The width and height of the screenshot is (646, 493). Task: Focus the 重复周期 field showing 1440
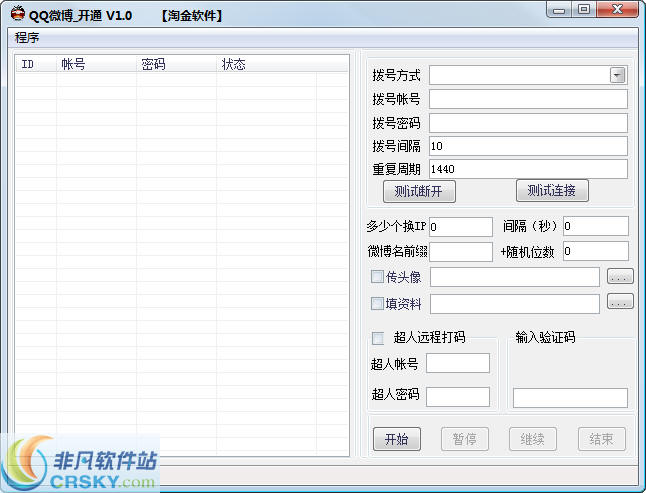[x=528, y=169]
